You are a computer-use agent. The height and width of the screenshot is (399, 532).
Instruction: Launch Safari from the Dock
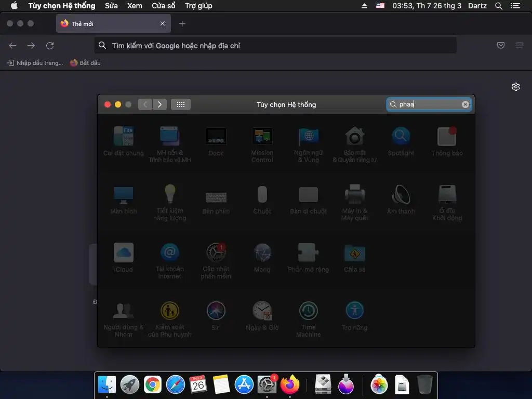[x=176, y=384]
